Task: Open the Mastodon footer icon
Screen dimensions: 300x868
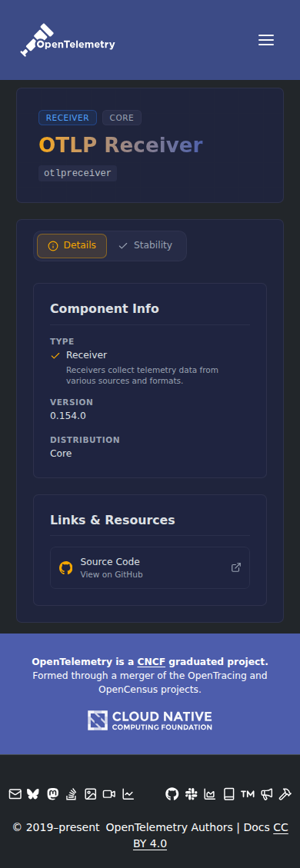Action: pos(52,794)
